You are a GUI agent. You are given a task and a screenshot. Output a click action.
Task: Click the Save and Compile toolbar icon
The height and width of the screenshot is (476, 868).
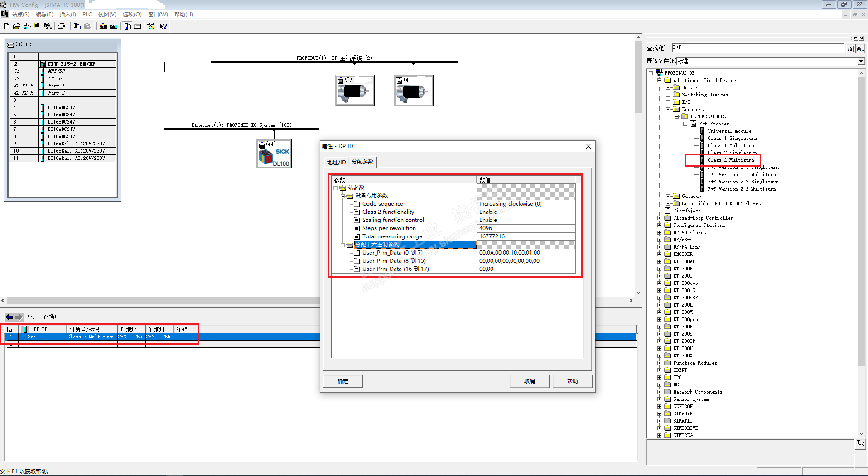48,26
